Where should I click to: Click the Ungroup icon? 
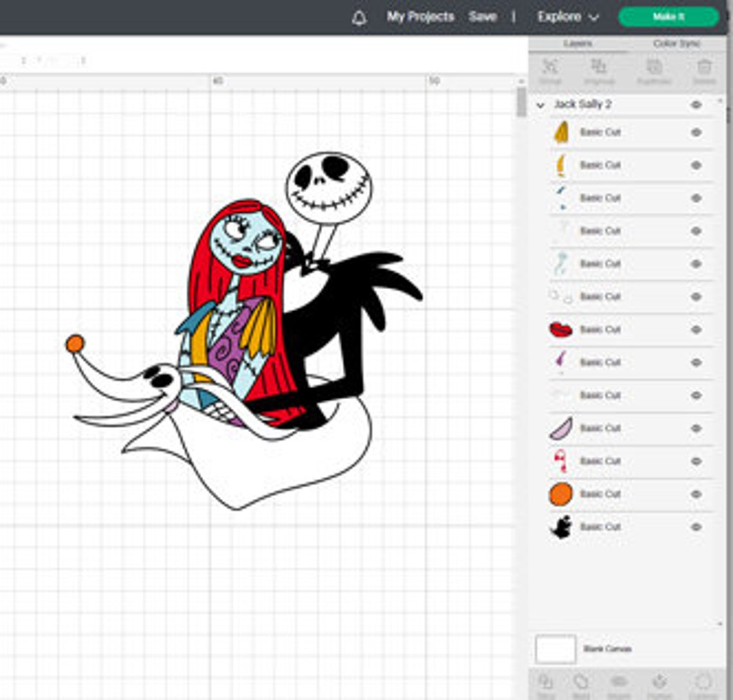[599, 67]
